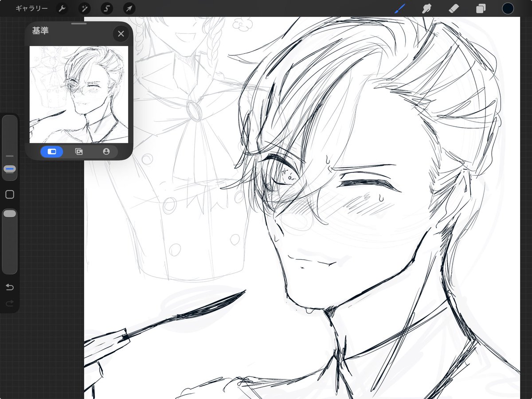The height and width of the screenshot is (399, 532).
Task: Open the active color picker circle
Action: pyautogui.click(x=508, y=8)
